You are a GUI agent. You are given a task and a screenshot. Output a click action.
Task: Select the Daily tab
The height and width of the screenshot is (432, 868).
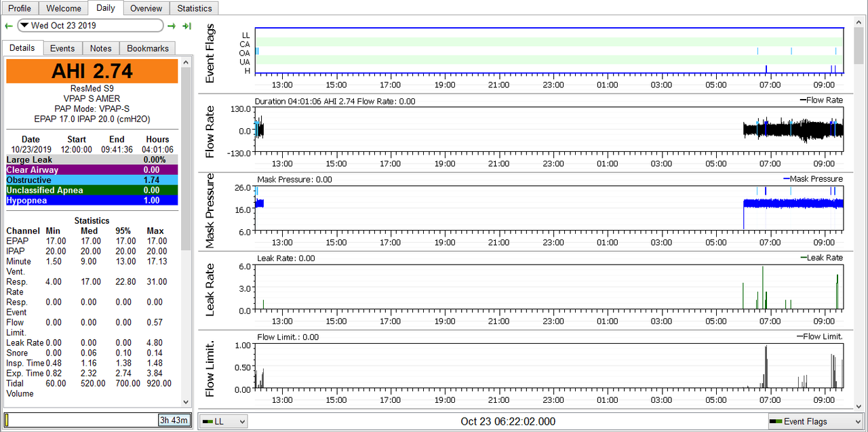click(106, 8)
